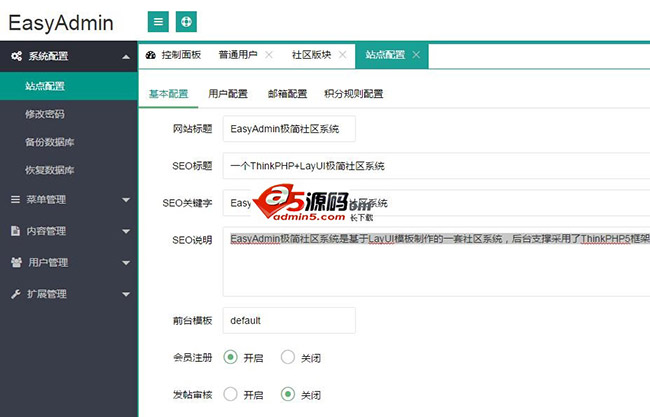The height and width of the screenshot is (417, 650).
Task: Switch to the 普通用户 tab
Action: [x=238, y=55]
